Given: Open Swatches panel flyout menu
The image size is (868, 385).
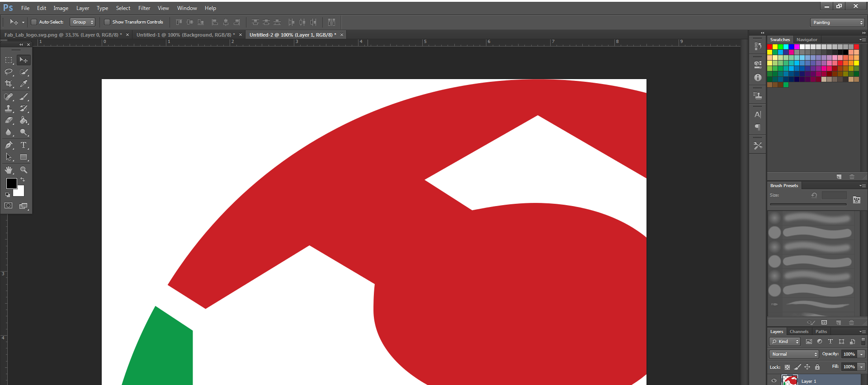Looking at the screenshot, I should pos(863,40).
